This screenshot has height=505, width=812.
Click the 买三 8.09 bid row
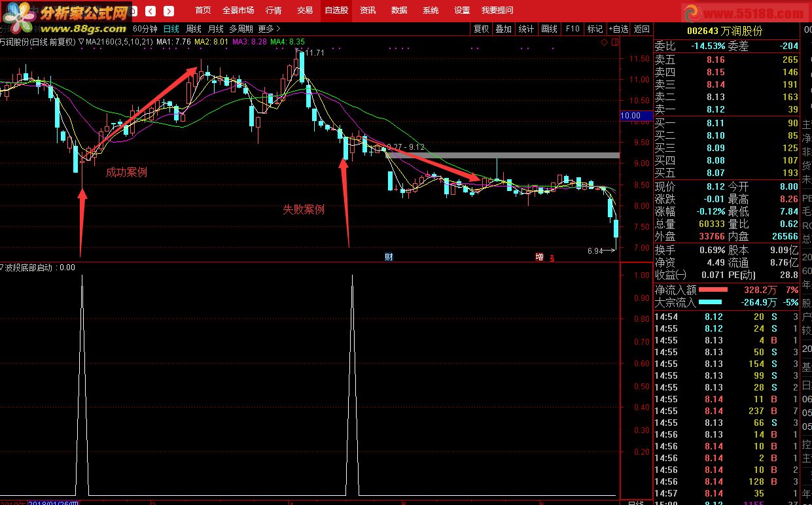click(x=726, y=148)
